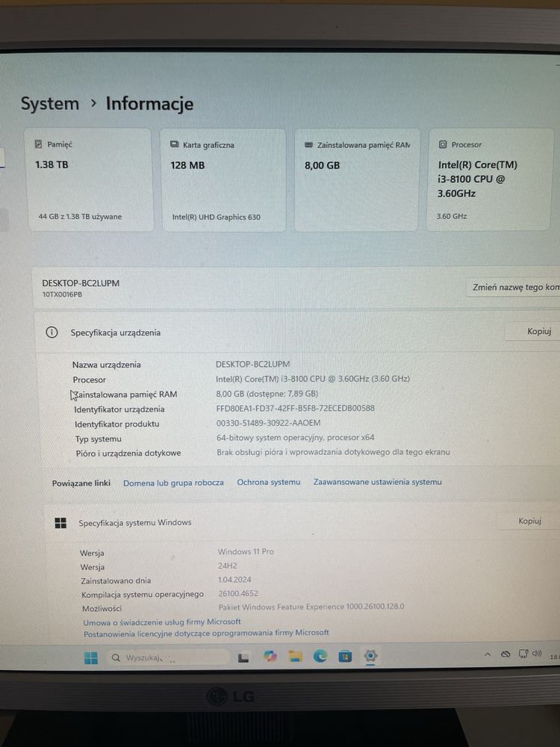This screenshot has height=747, width=560.
Task: Select OS build value 26100.4652
Action: pos(238,593)
